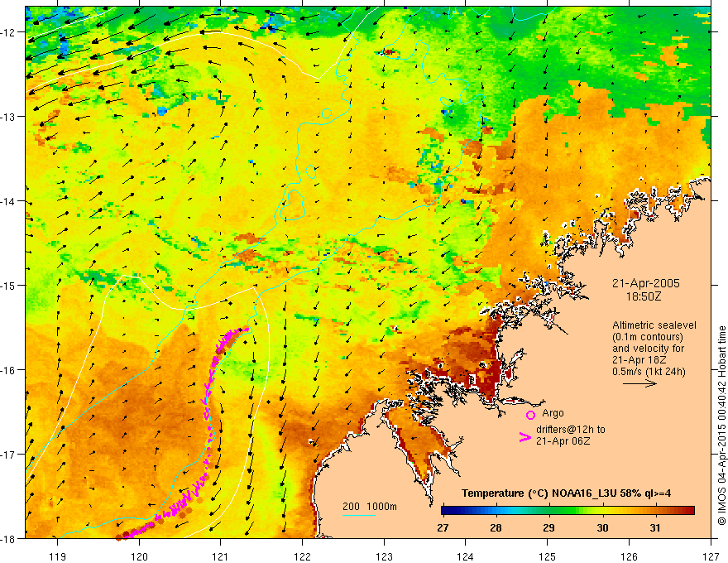Click the 0.5m/s velocity scale arrow
This screenshot has width=728, height=563.
tap(639, 383)
